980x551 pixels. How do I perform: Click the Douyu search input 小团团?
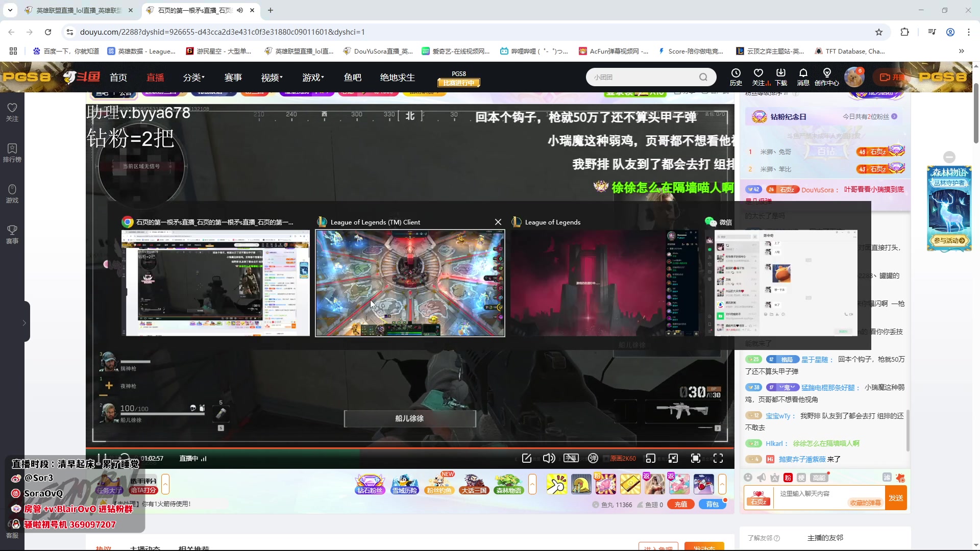coord(643,77)
